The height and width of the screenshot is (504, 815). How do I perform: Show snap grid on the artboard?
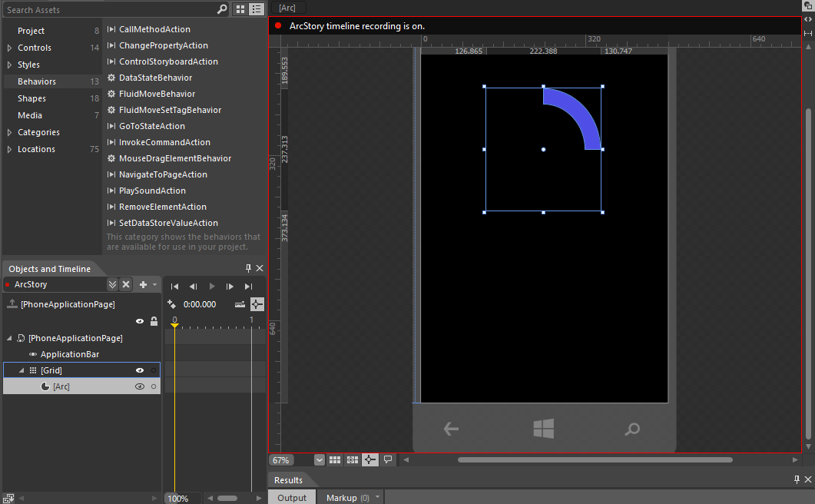(335, 459)
